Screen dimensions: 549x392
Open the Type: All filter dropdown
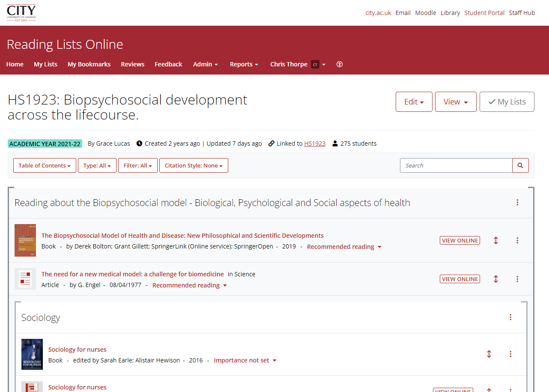click(x=97, y=165)
